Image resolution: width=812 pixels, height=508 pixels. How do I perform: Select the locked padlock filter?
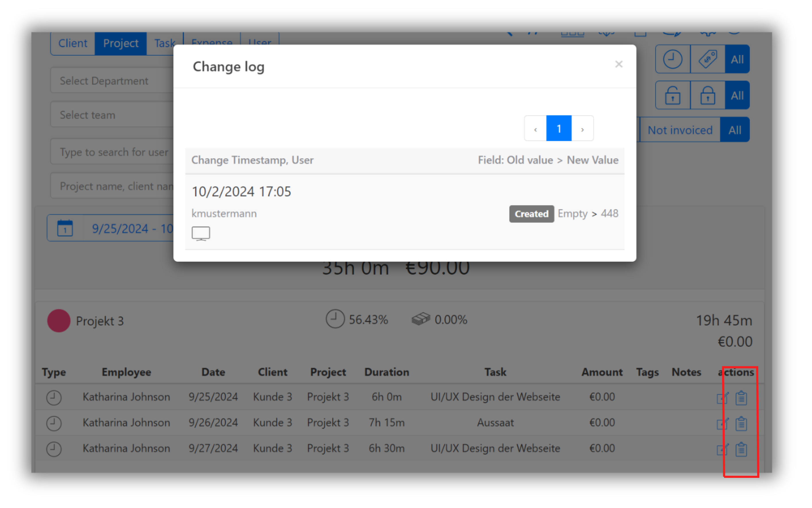(707, 95)
